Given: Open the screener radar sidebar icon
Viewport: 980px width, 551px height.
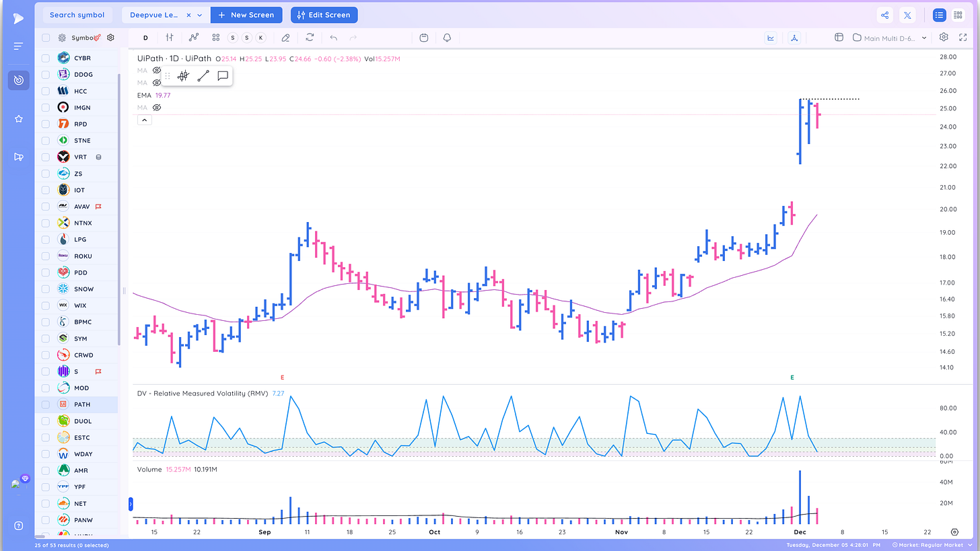Looking at the screenshot, I should 18,80.
